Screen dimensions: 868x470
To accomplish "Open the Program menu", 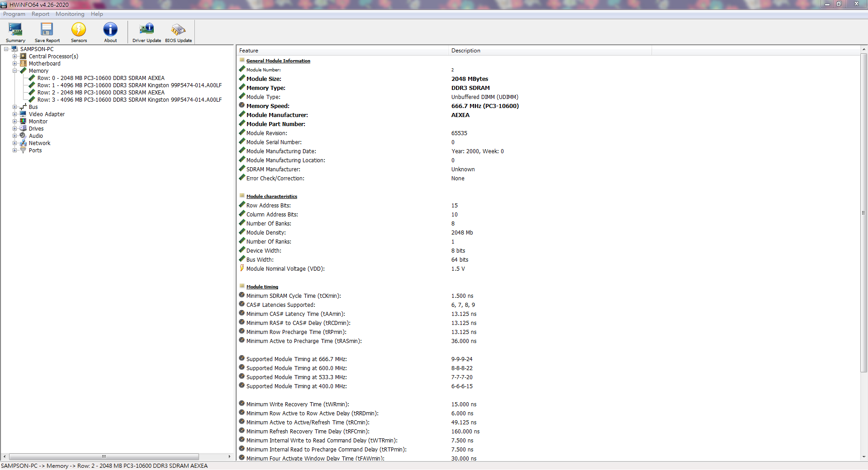I will (14, 14).
